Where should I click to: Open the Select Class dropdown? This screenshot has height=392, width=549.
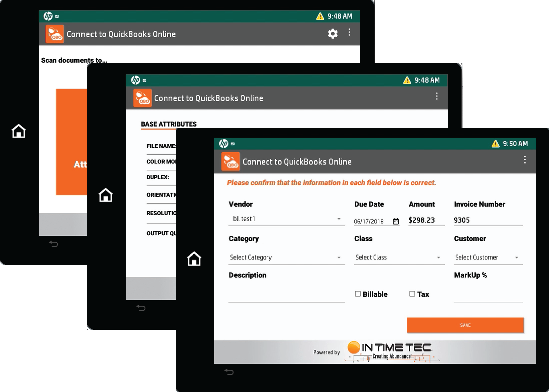tap(399, 258)
